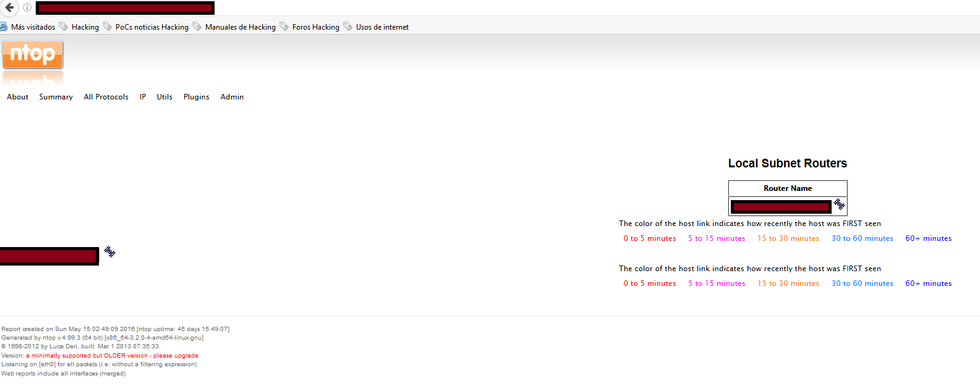980x386 pixels.
Task: Open the Más visitados bookmark
Action: click(x=33, y=27)
